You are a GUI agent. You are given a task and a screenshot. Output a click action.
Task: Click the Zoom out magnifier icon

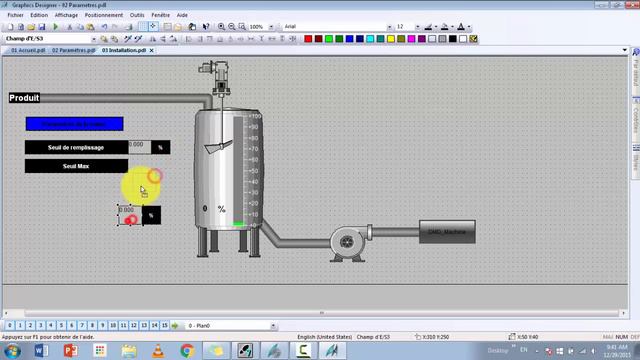(x=231, y=27)
